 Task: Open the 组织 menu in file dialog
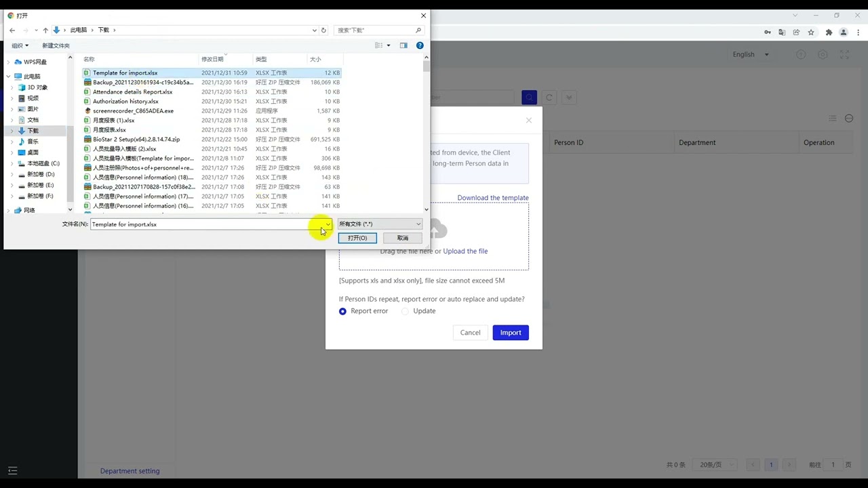click(x=20, y=45)
